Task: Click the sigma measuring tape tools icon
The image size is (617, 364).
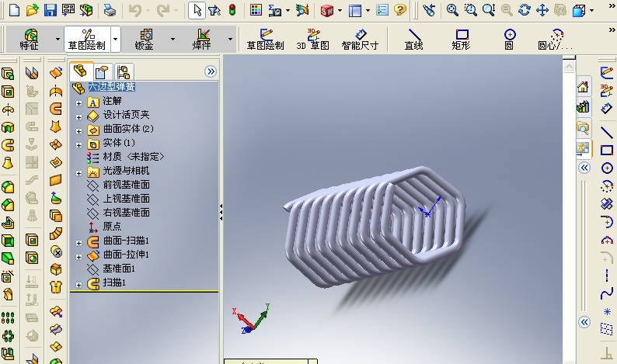Action: [x=275, y=10]
